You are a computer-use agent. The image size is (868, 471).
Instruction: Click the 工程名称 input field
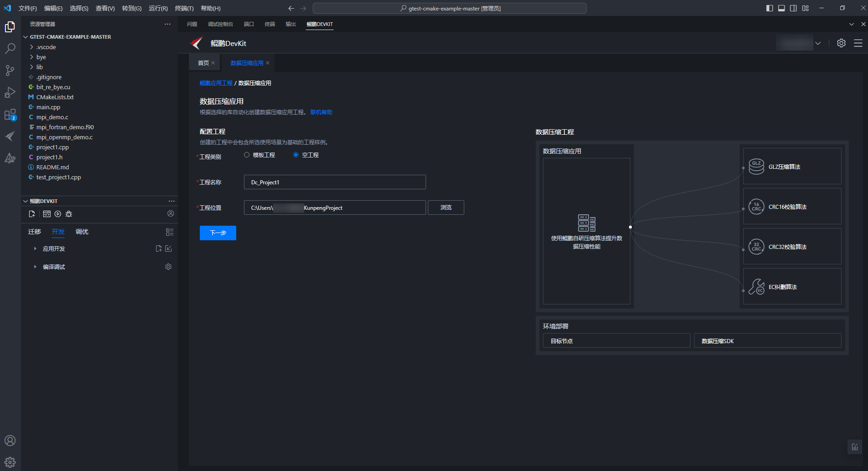(335, 182)
